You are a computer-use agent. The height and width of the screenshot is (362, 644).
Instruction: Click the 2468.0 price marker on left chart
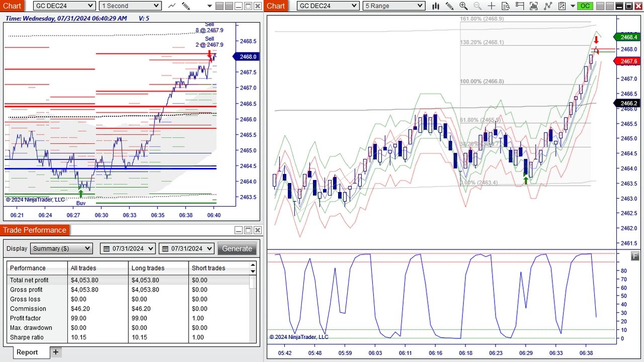click(247, 57)
